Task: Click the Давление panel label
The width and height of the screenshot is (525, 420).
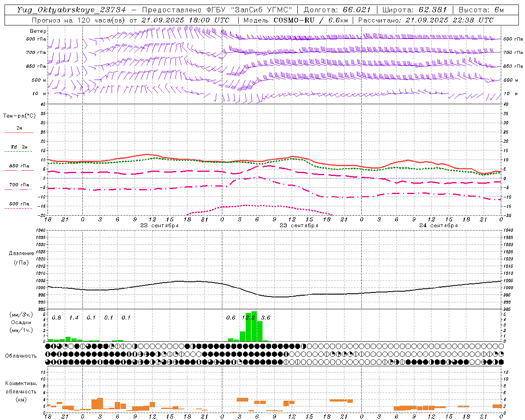Action: coord(21,253)
